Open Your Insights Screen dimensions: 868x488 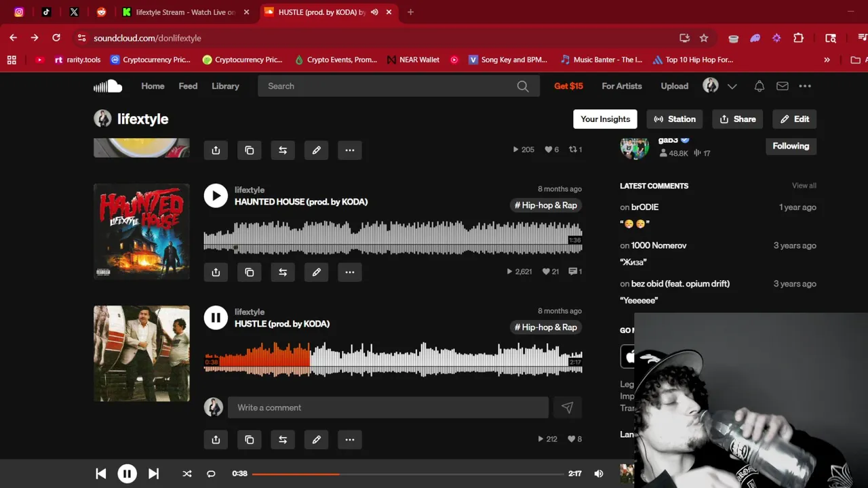(x=605, y=119)
